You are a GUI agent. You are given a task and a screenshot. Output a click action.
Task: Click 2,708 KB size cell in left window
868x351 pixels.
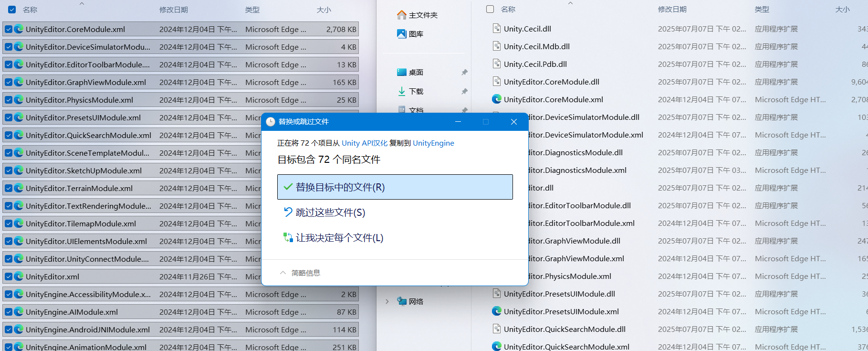coord(341,29)
